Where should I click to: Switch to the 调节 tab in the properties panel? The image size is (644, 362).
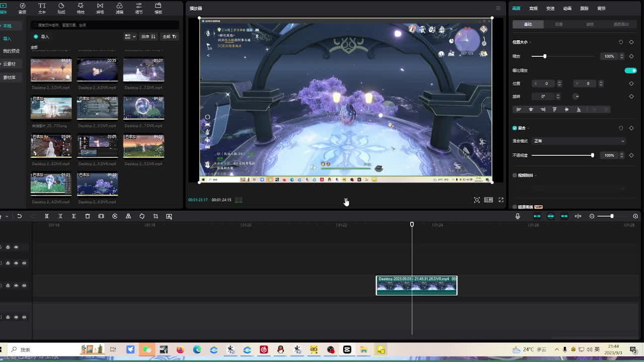pyautogui.click(x=601, y=9)
